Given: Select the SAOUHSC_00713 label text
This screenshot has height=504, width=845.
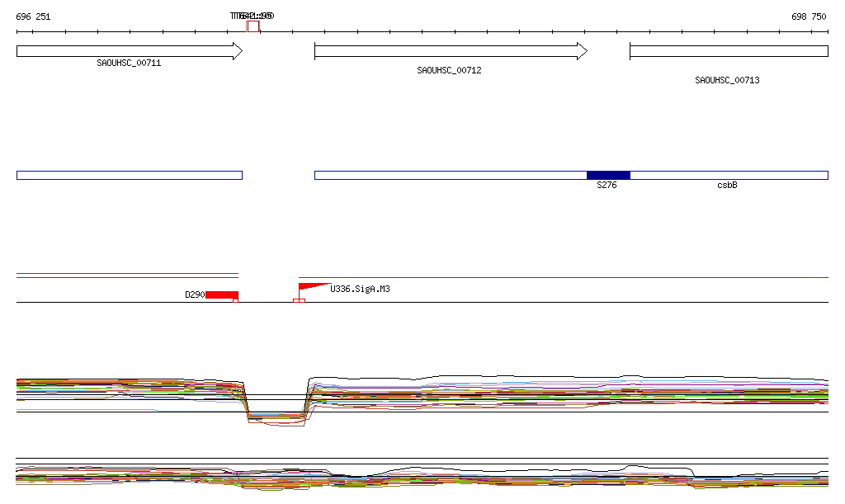Looking at the screenshot, I should tap(727, 80).
